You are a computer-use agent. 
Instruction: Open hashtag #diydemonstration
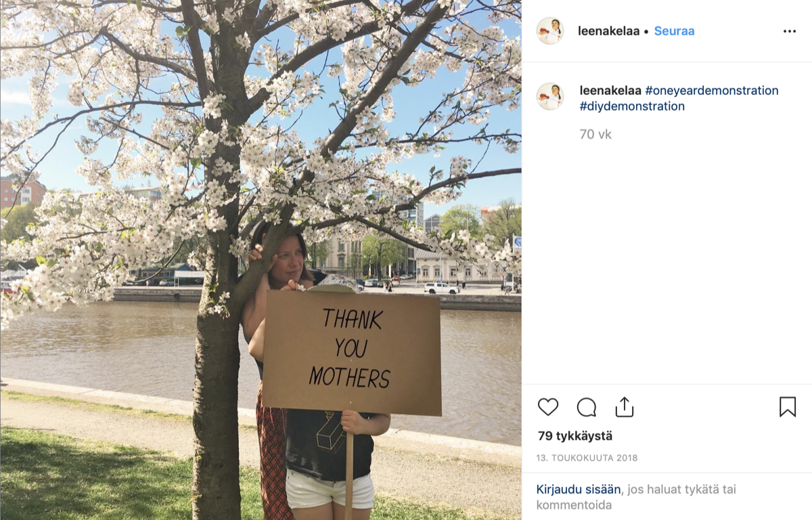(632, 106)
